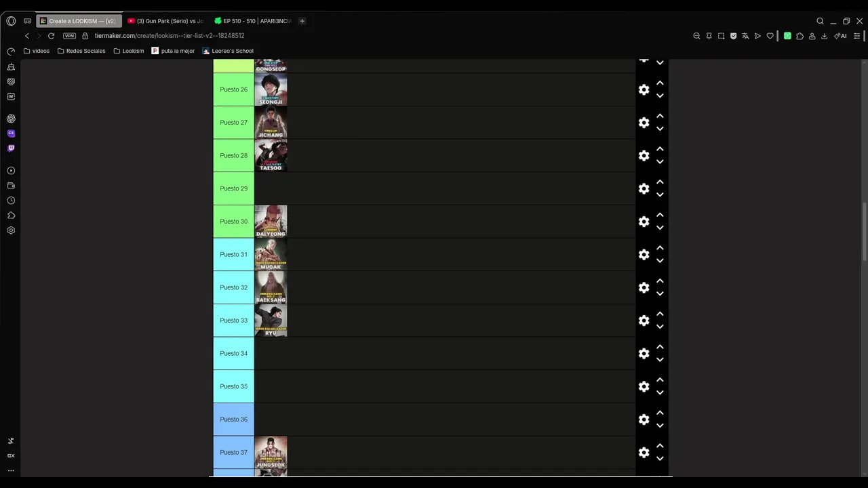Open the puta ia mejor bookmark
The width and height of the screenshot is (868, 488).
click(173, 51)
